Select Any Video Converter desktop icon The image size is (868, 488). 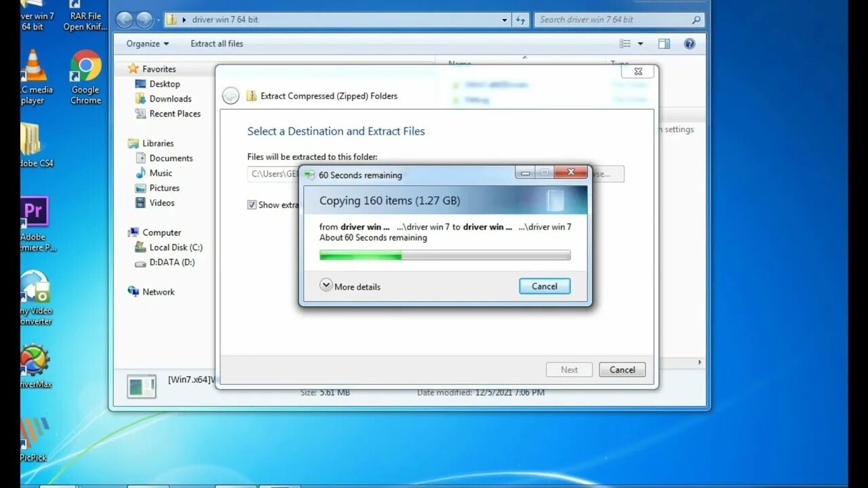coord(35,298)
